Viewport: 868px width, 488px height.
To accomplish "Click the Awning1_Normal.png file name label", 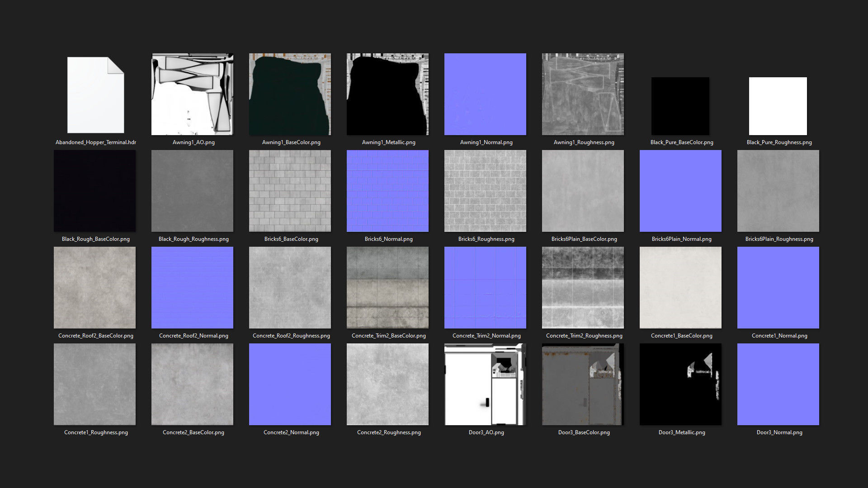I will [x=486, y=142].
